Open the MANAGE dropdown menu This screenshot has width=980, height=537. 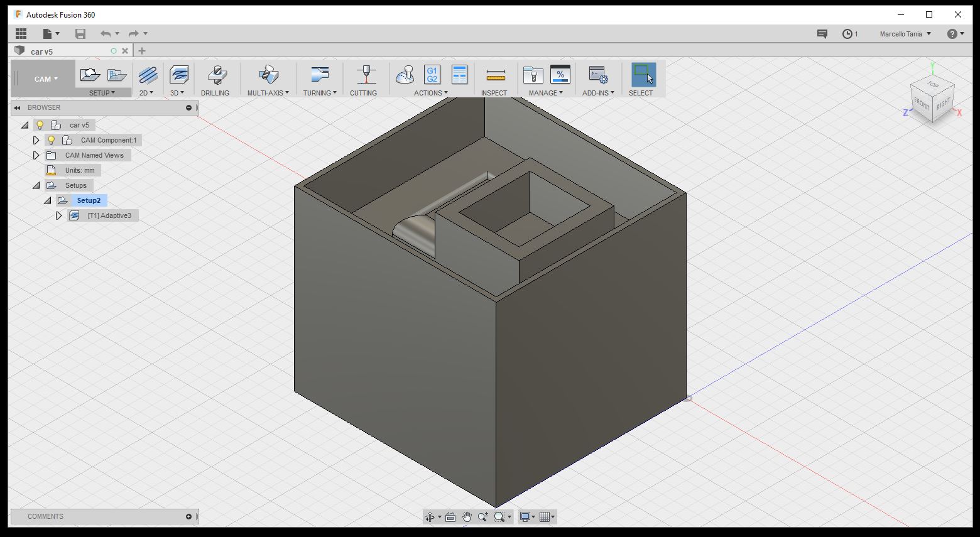point(546,93)
